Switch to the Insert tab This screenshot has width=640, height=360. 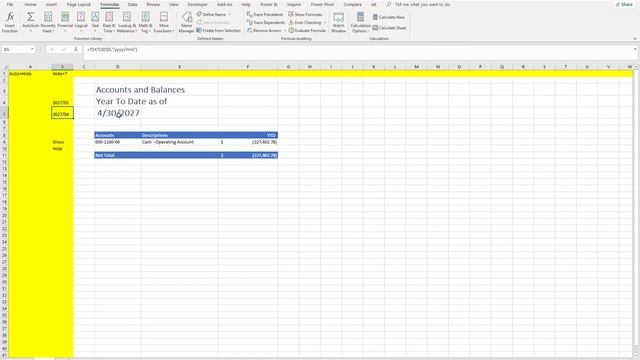coord(51,4)
